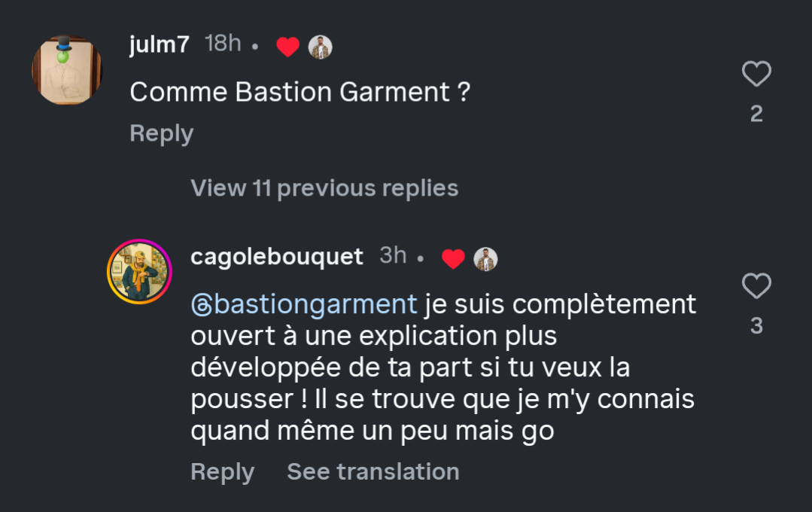Click the 18h timestamp on julm7's comment
Image resolution: width=812 pixels, height=512 pixels.
click(x=223, y=44)
